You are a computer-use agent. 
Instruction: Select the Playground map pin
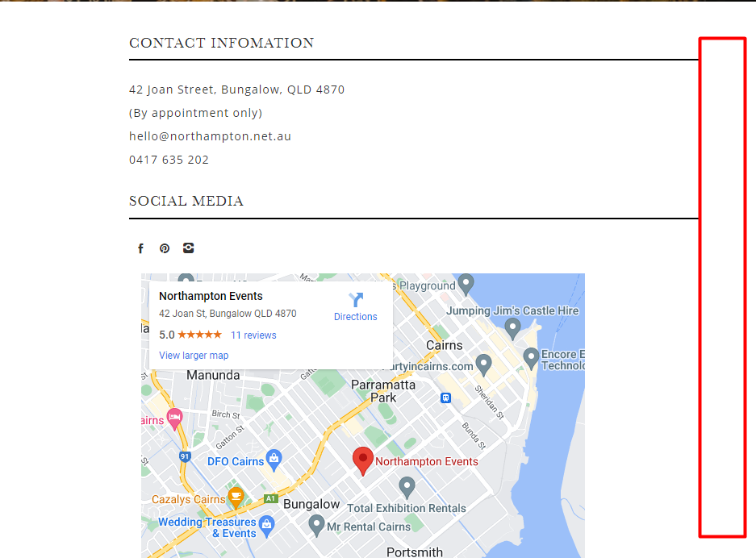(x=466, y=285)
